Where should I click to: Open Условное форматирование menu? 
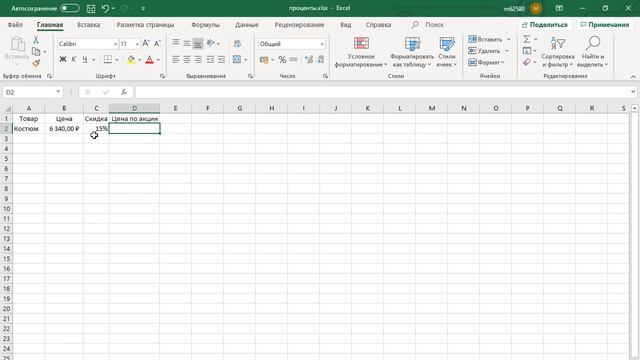pyautogui.click(x=361, y=52)
